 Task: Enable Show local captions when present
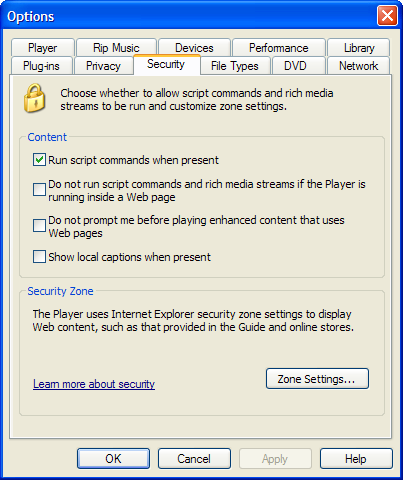[39, 257]
